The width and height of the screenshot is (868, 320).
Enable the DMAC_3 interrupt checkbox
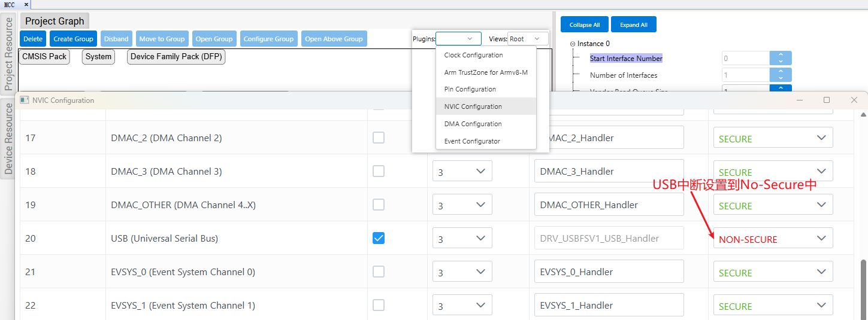click(x=379, y=171)
